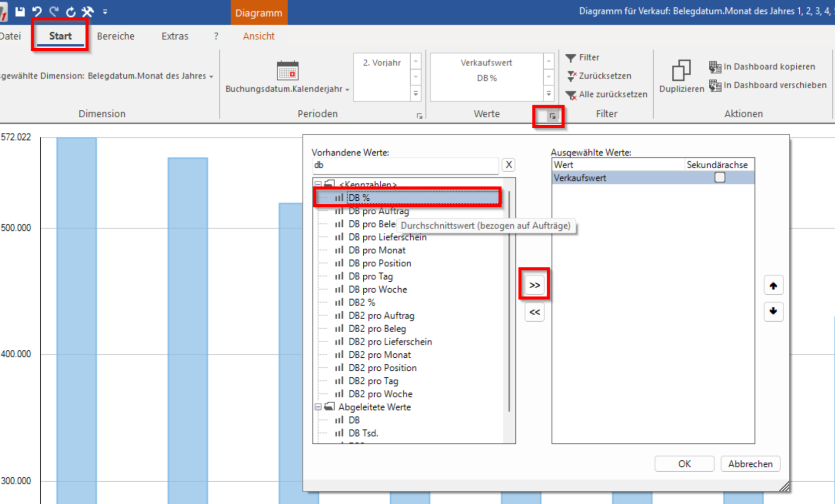Open the Extras ribbon tab
The image size is (835, 504).
[175, 36]
